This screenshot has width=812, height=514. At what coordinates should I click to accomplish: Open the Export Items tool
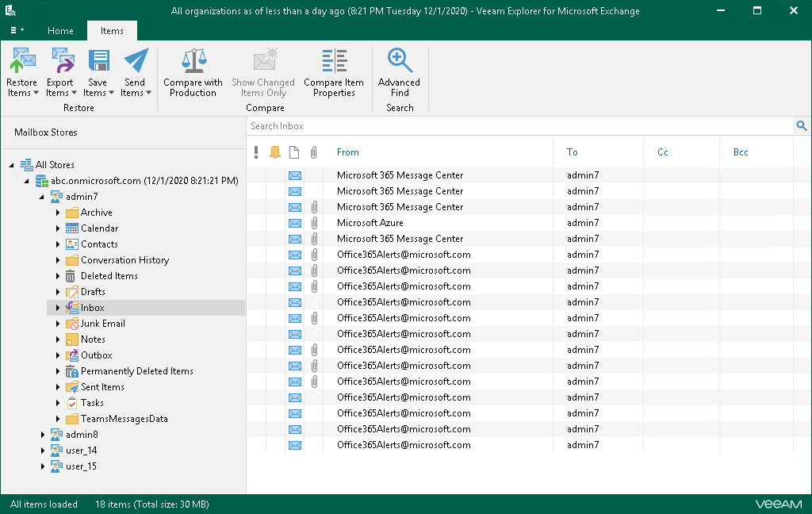(x=59, y=62)
